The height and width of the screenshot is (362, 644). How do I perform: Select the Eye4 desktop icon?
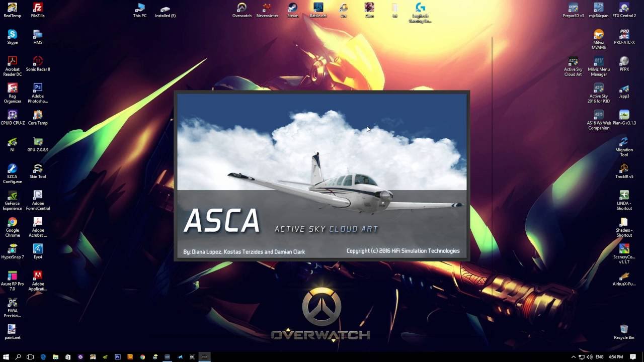[38, 251]
